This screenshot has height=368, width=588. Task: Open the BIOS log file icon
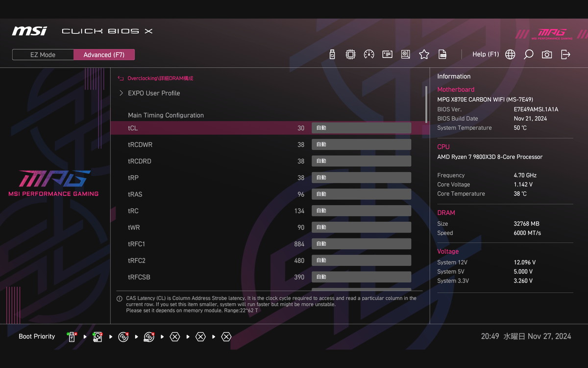coord(442,54)
